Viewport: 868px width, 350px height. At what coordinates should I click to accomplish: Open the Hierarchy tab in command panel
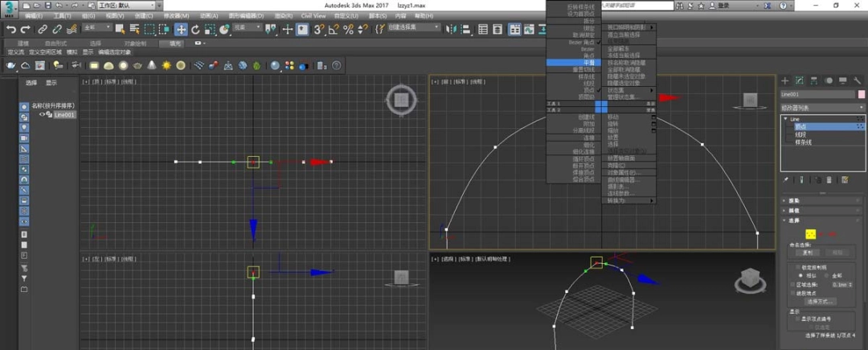813,80
